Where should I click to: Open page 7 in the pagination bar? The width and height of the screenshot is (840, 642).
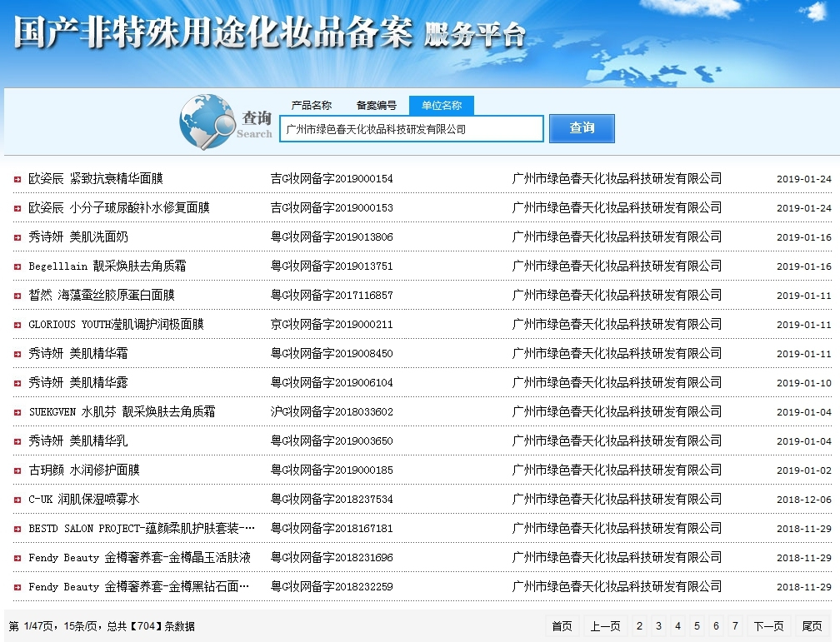735,625
